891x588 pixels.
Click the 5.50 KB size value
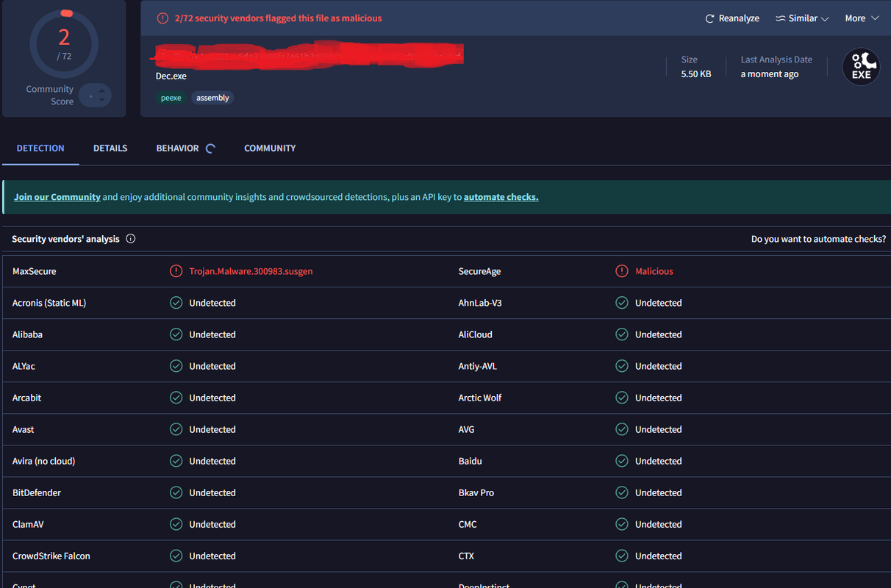[x=696, y=73]
